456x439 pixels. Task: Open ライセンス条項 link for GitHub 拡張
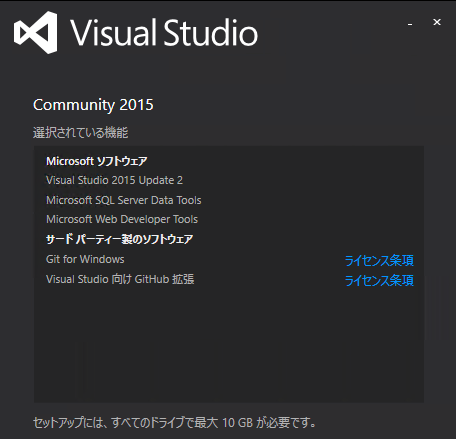379,280
